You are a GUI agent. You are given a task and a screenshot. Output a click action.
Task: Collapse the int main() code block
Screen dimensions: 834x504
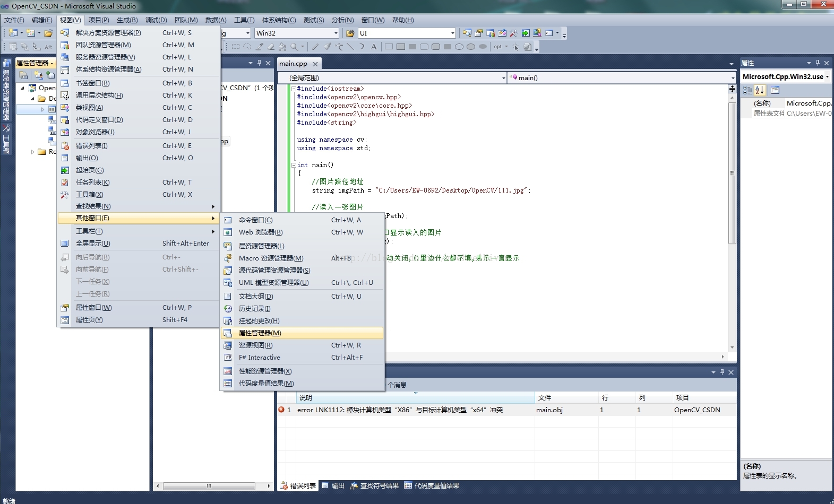[x=294, y=165]
